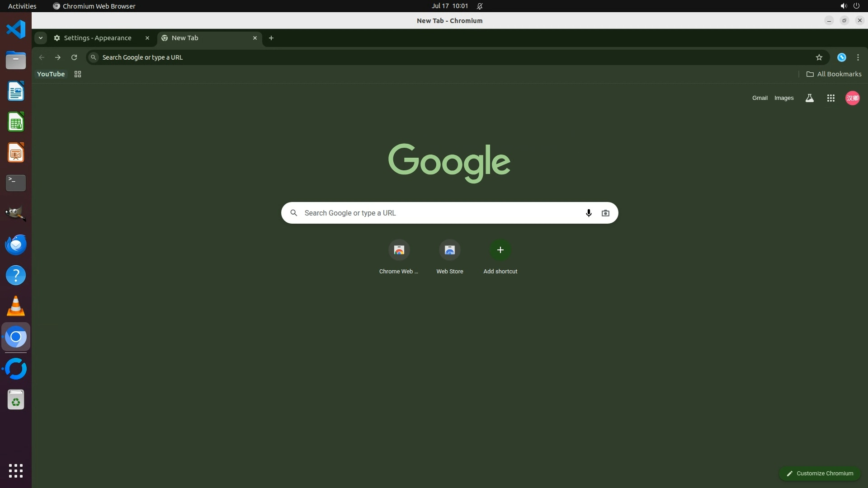Open Search Labs flask icon

[x=809, y=98]
